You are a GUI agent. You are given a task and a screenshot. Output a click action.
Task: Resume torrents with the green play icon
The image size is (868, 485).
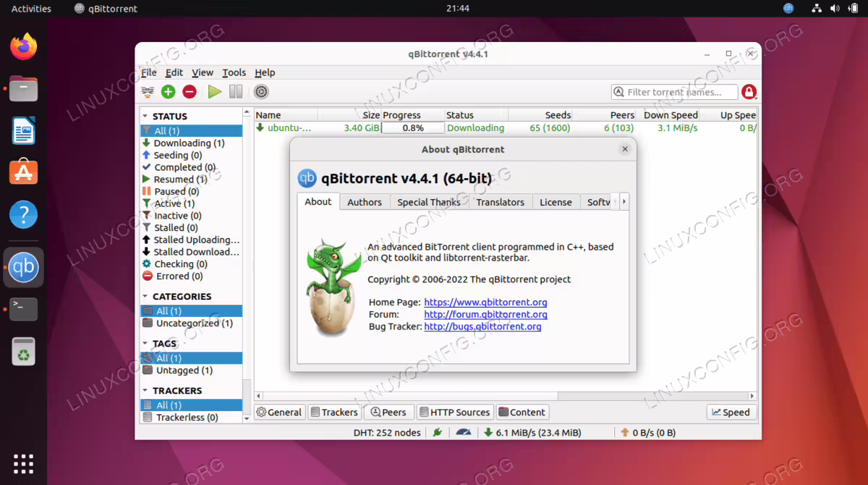215,92
